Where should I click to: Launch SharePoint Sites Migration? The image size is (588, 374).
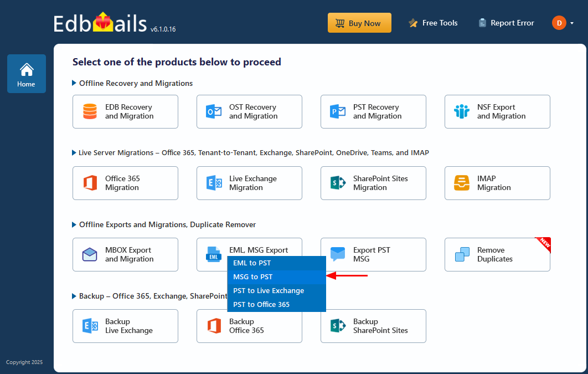click(x=374, y=183)
